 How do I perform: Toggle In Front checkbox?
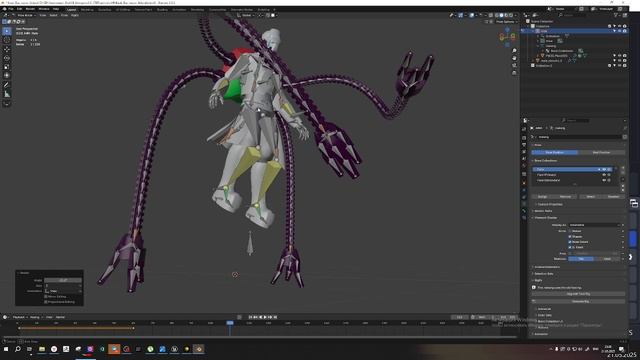pyautogui.click(x=570, y=247)
